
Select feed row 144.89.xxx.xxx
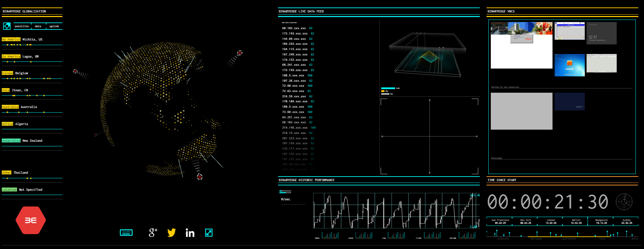coord(297,39)
